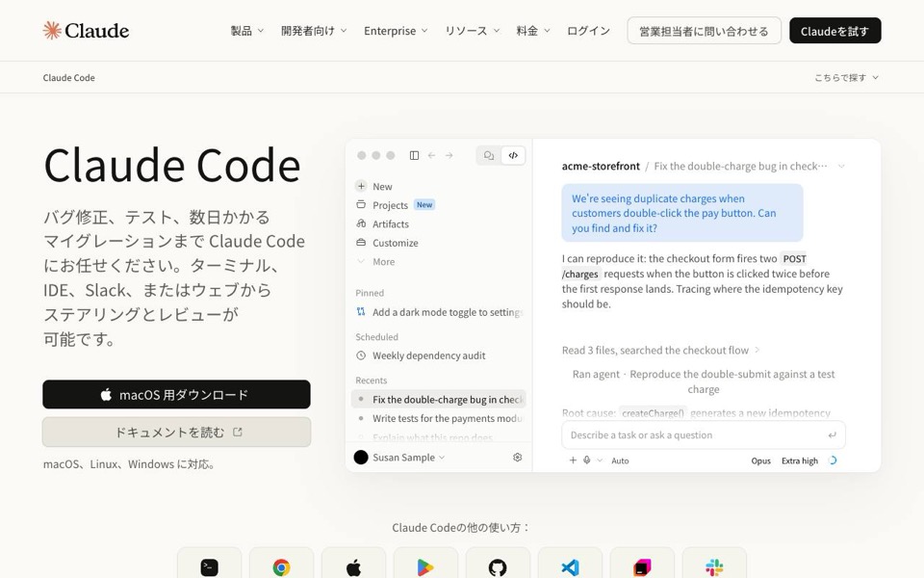Viewport: 924px width, 578px height.
Task: Click macOS 用ダウンロード button
Action: point(176,394)
